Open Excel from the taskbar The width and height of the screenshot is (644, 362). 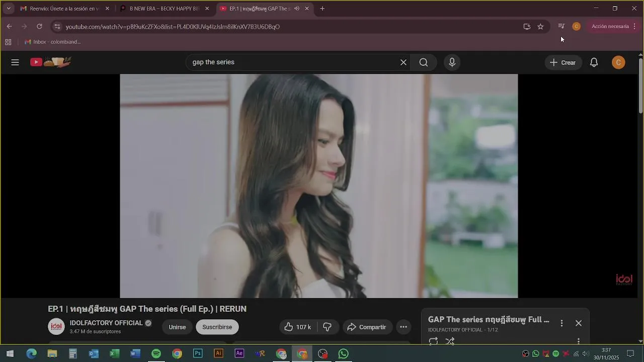115,354
